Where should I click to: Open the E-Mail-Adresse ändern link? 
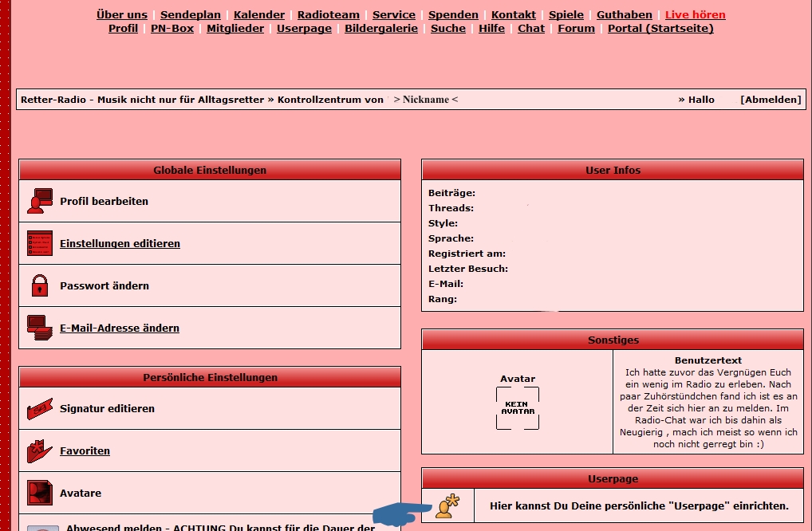[119, 328]
